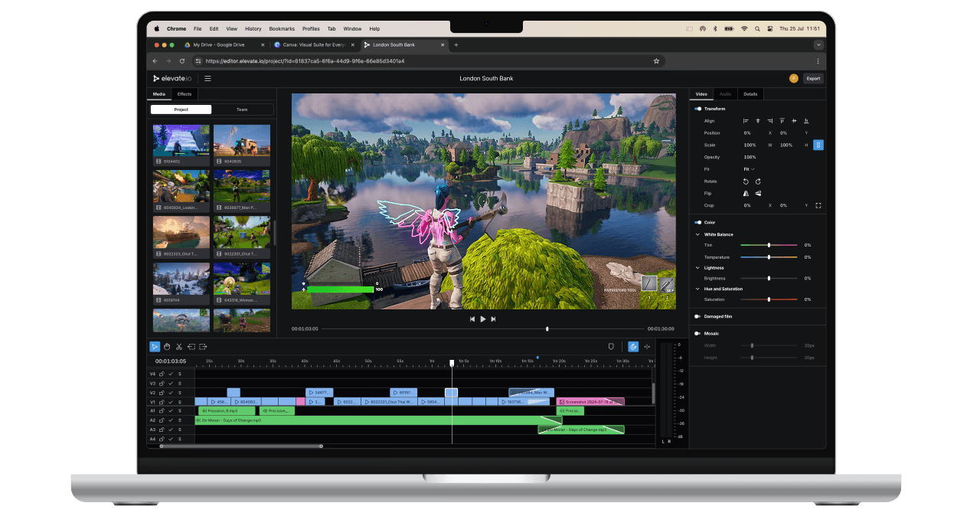
Task: Flip the clip vertically
Action: tap(758, 194)
